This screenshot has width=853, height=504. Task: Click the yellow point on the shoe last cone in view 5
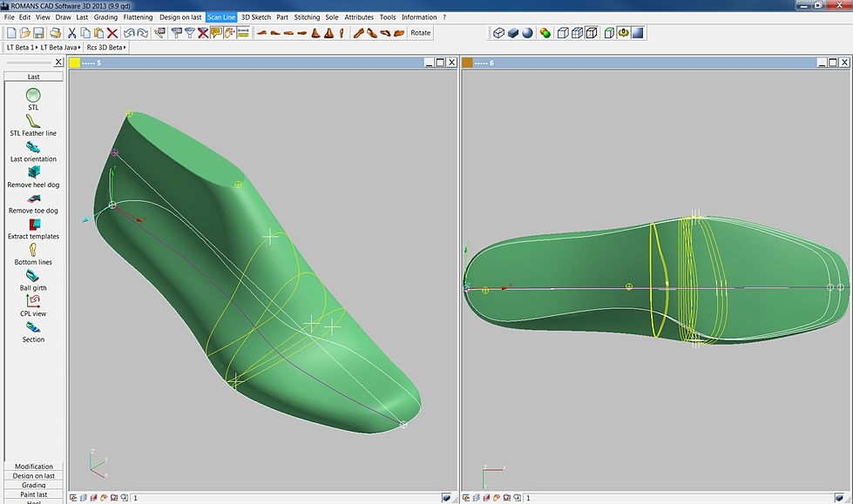point(238,185)
